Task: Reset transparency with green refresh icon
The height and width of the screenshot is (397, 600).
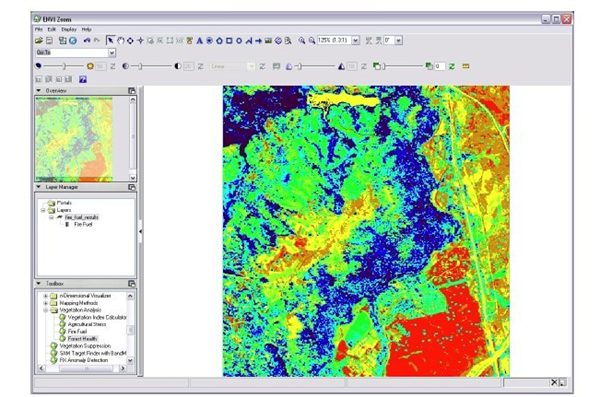Action: [x=452, y=66]
